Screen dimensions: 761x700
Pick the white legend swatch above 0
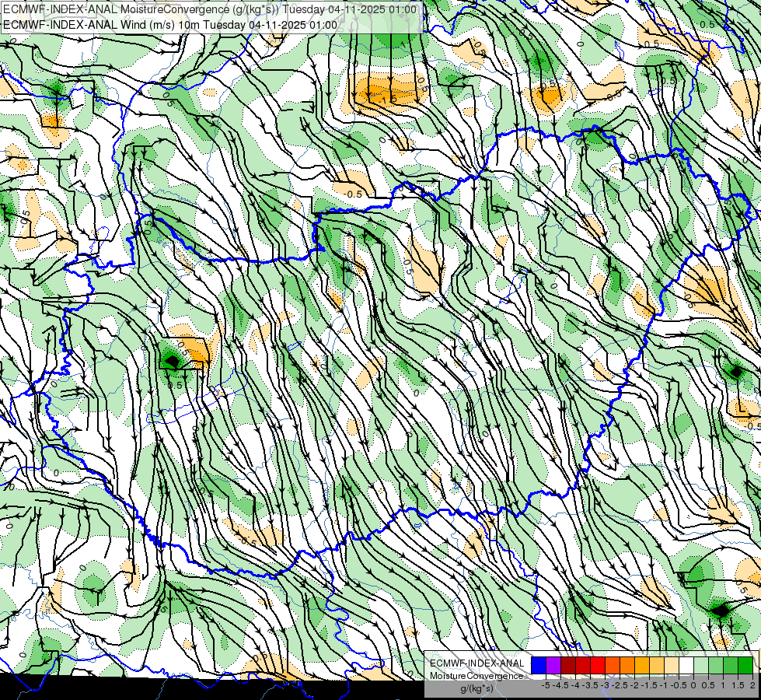(x=686, y=665)
